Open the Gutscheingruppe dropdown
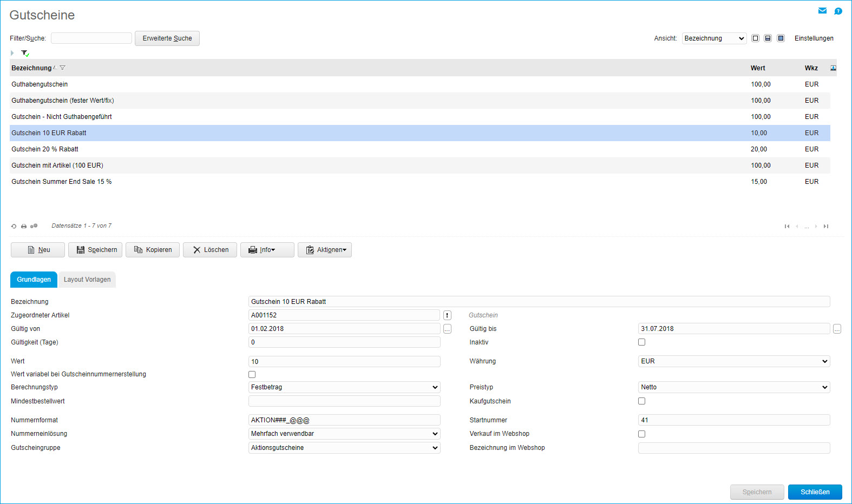 pos(344,448)
